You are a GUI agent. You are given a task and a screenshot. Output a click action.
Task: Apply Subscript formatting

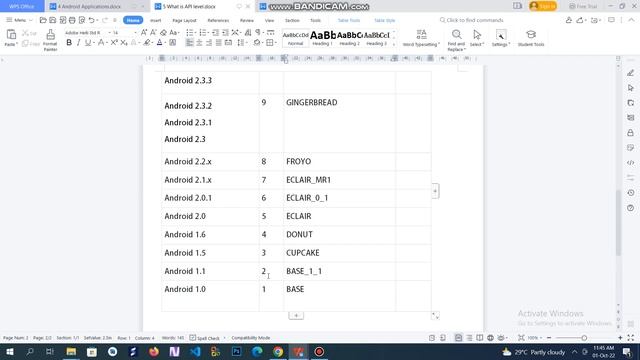(x=124, y=42)
